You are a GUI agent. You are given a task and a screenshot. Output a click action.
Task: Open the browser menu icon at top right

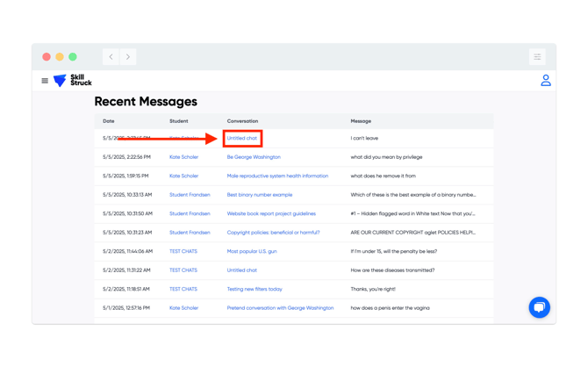coord(537,57)
